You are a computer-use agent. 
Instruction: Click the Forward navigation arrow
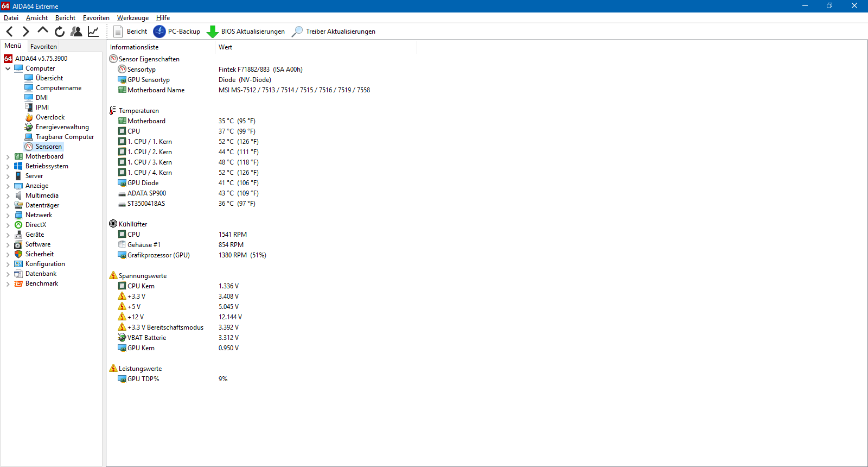click(25, 31)
